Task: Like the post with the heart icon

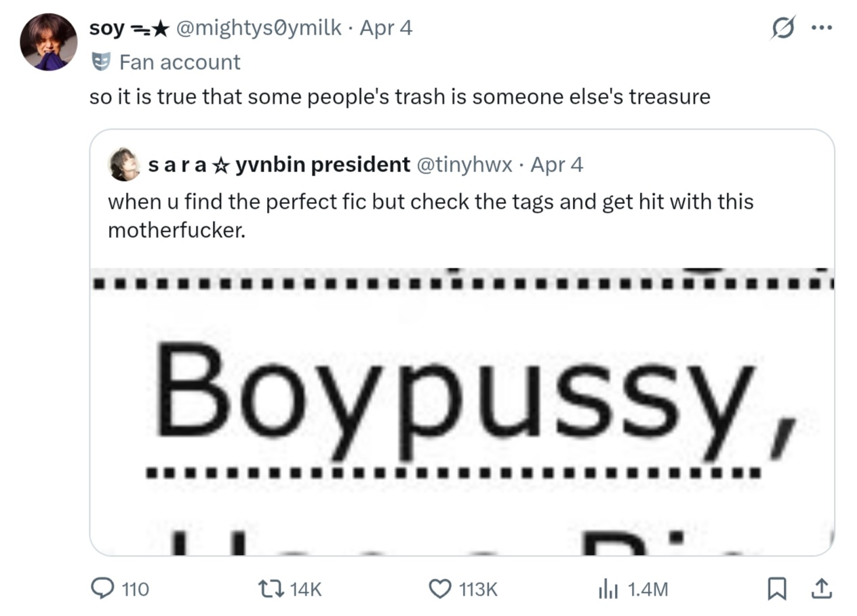Action: click(x=441, y=589)
